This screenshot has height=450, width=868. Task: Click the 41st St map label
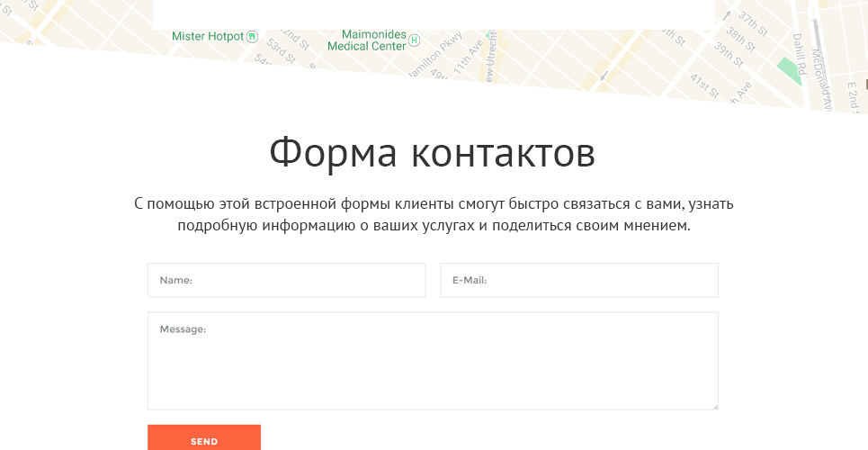click(704, 85)
